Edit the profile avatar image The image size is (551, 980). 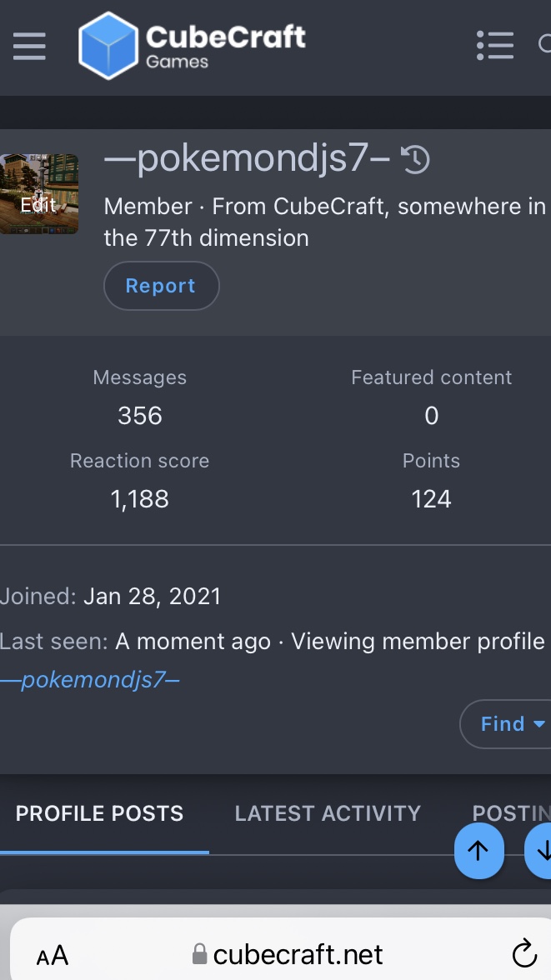(x=39, y=194)
